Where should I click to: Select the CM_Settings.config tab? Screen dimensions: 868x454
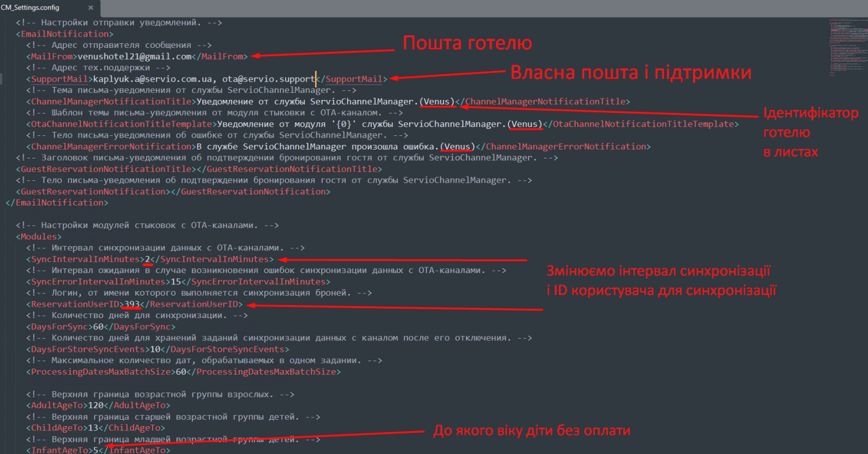pos(38,8)
